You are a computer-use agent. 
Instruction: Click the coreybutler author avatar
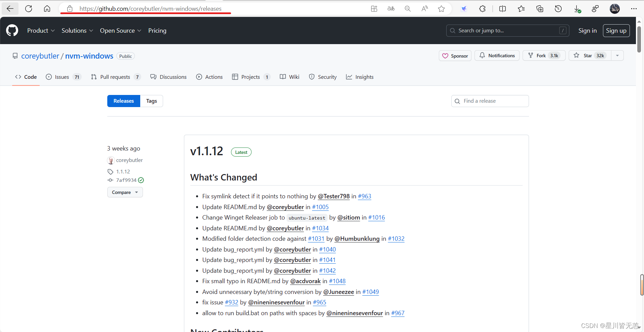(111, 160)
